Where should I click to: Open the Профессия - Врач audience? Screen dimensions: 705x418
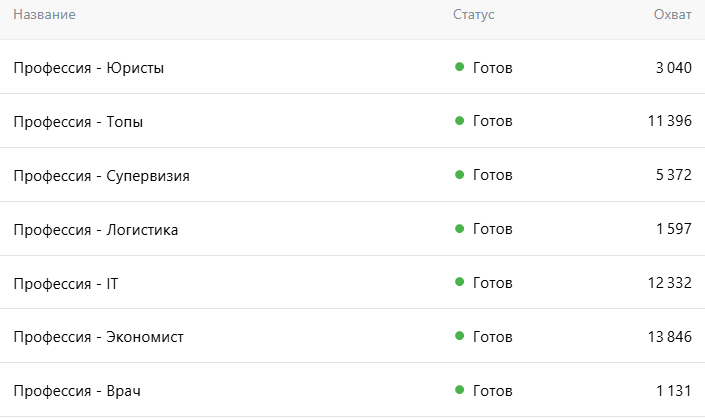77,390
